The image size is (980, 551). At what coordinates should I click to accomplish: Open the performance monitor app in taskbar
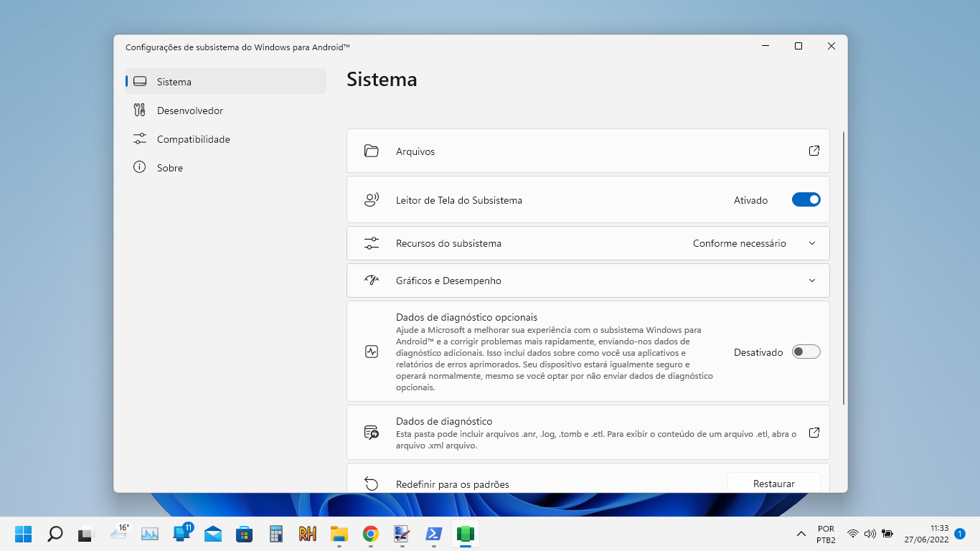pos(150,534)
